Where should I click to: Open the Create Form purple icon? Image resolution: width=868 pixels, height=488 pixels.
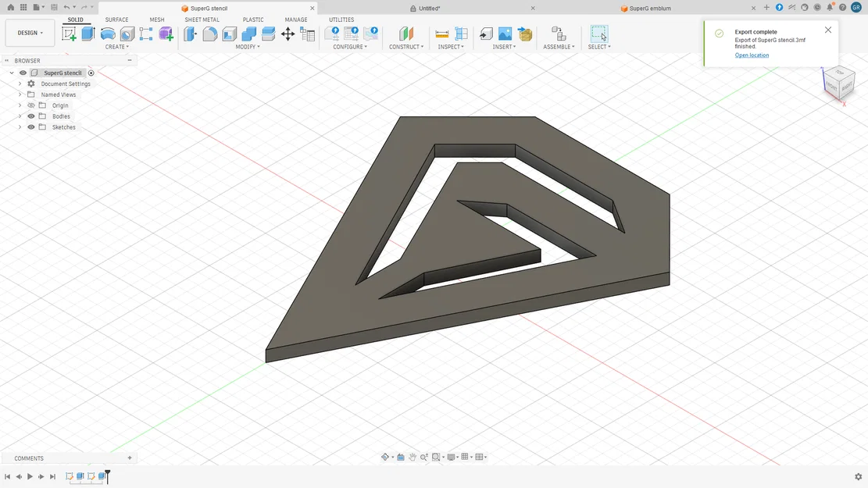pos(166,34)
